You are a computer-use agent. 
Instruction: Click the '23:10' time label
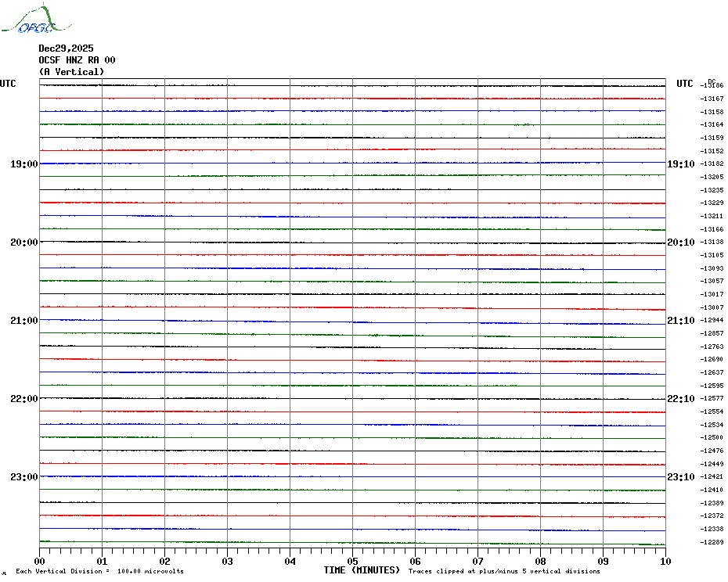click(681, 476)
